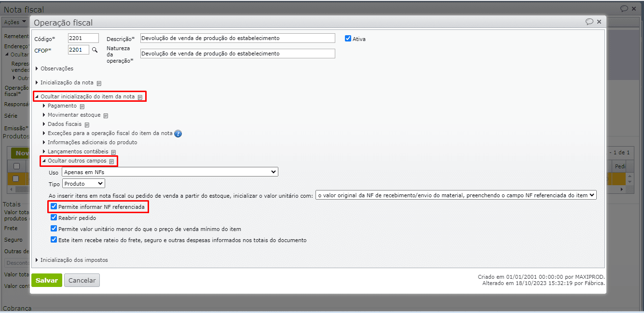Open the valor unitário initialization dropdown
Screen dimensions: 644x313
click(x=456, y=195)
